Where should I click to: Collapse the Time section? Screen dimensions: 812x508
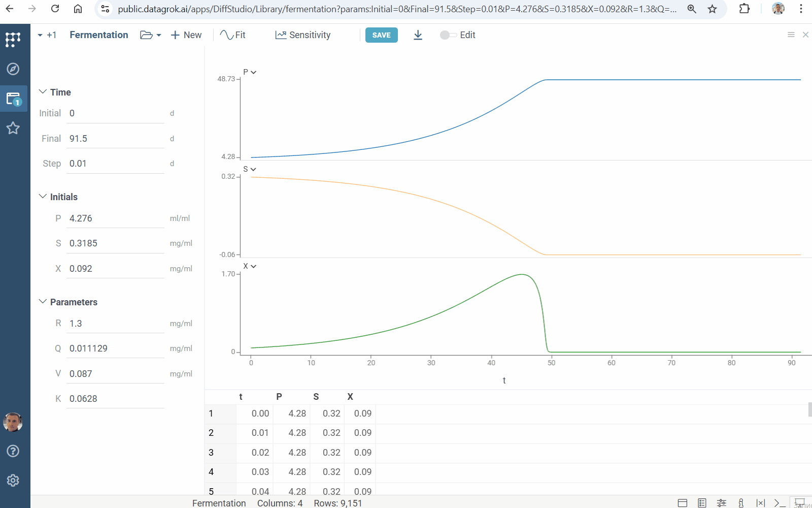tap(43, 92)
